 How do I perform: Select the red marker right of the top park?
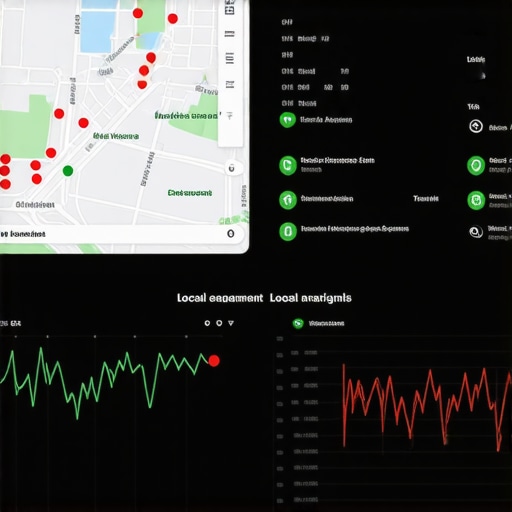(173, 19)
